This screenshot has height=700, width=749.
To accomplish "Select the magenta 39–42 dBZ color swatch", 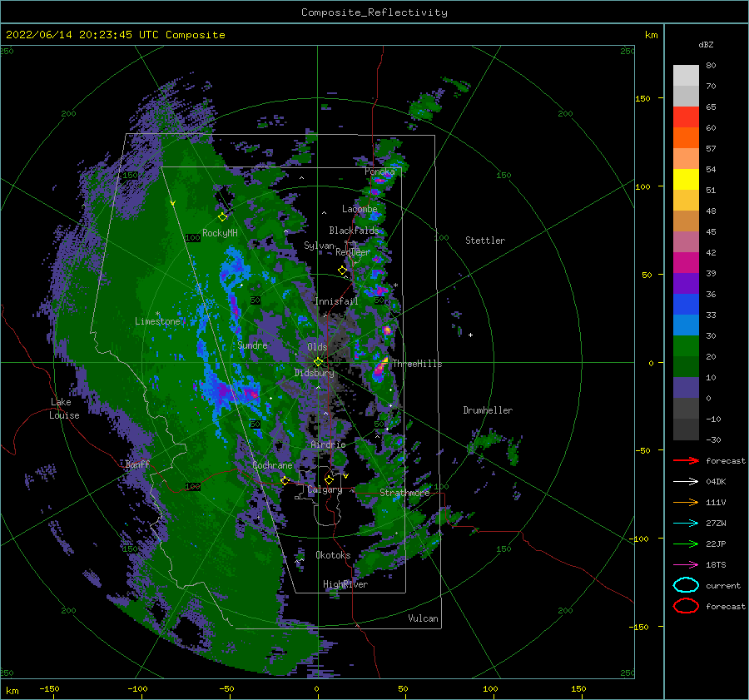I will click(x=686, y=262).
